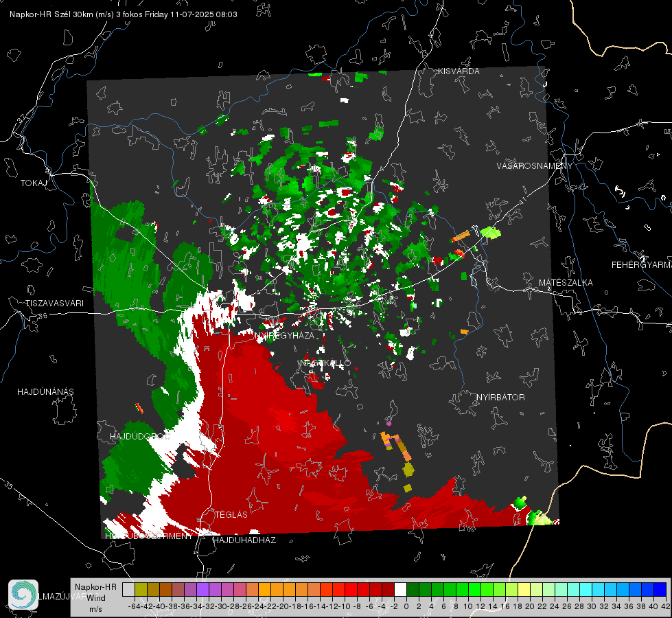Click the KISVÁRDA town label
This screenshot has width=672, height=618.
[x=459, y=71]
